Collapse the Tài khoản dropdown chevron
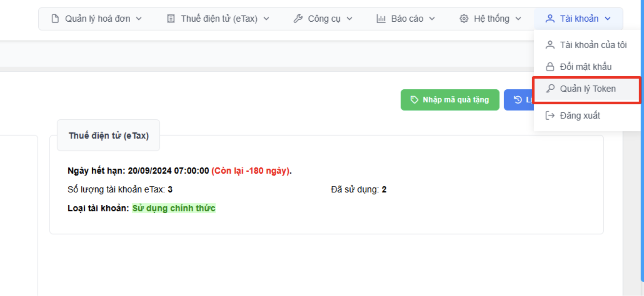 pos(608,18)
